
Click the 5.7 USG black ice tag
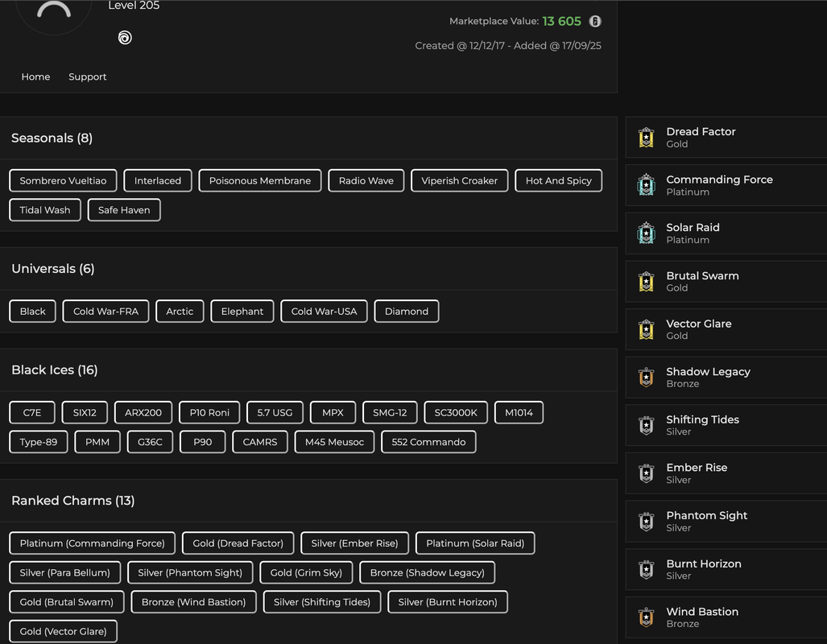tap(275, 412)
